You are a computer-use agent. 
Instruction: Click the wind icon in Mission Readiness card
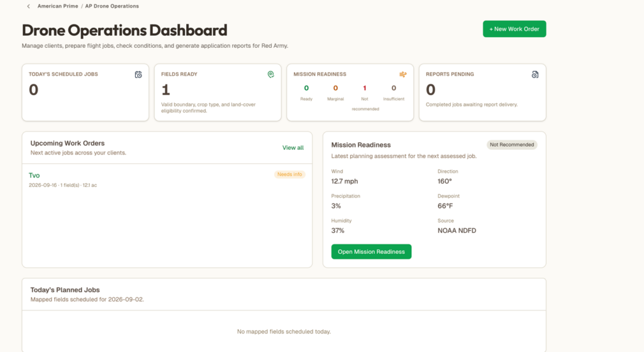tap(403, 74)
